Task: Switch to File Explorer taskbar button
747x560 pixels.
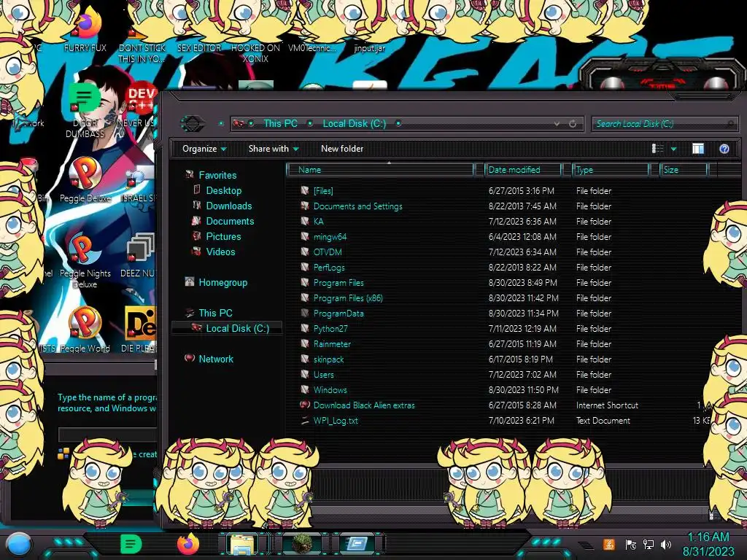Action: tap(243, 545)
